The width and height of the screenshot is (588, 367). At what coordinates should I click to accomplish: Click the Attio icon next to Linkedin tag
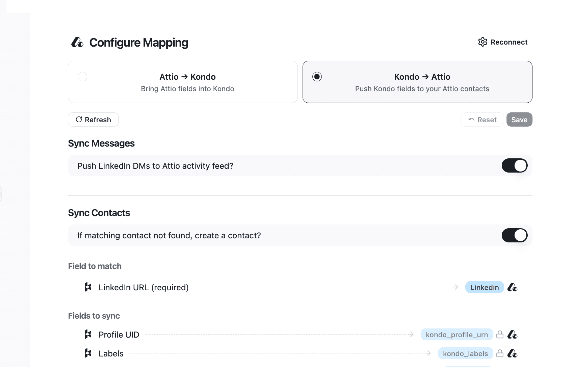click(512, 287)
